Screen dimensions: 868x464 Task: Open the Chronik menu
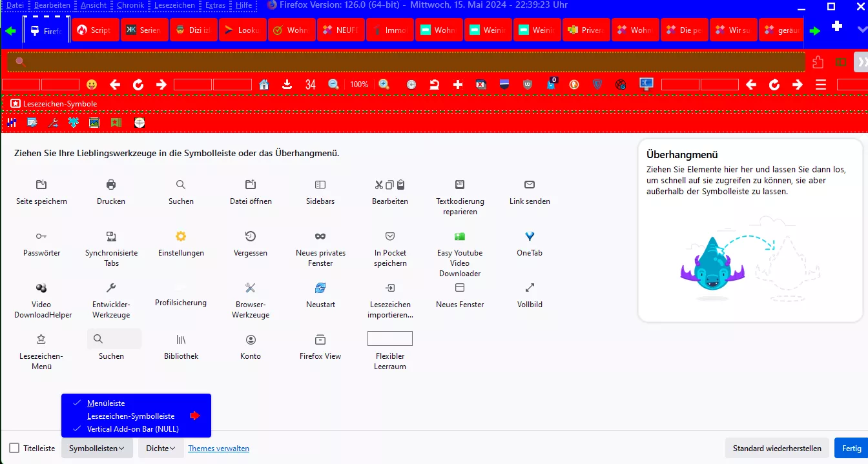[130, 5]
